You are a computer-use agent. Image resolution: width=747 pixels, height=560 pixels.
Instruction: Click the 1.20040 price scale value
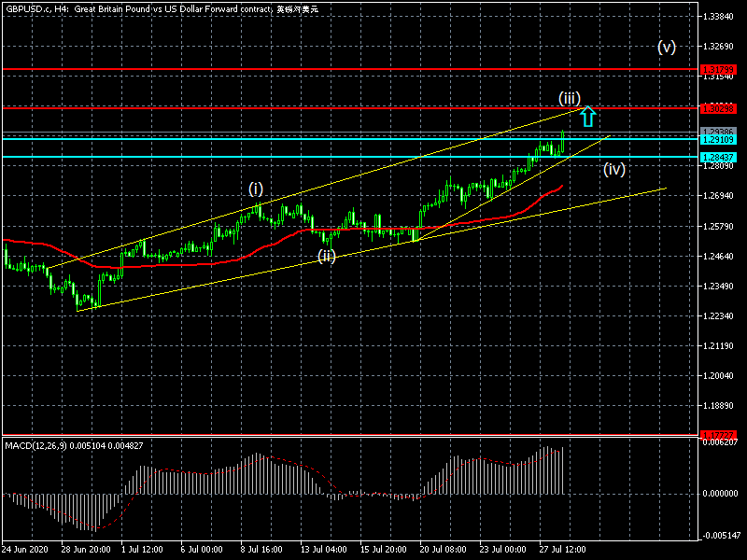click(x=718, y=376)
